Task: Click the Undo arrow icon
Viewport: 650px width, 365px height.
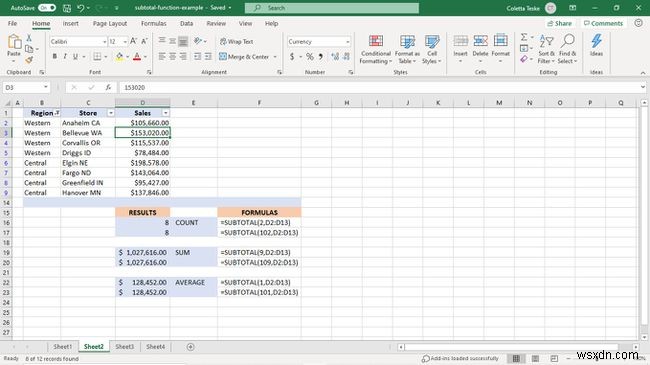Action: pyautogui.click(x=81, y=8)
